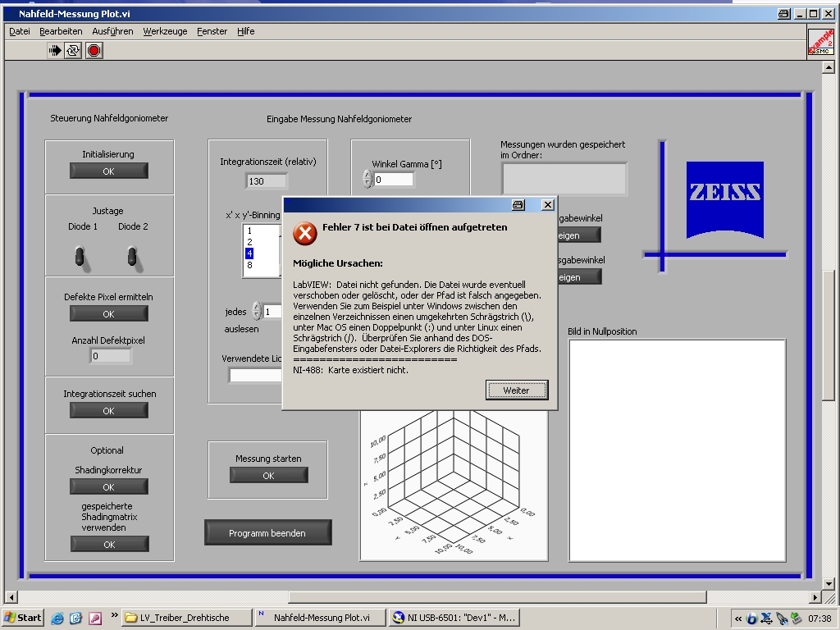Click the horizontal scrollbar right arrow

click(815, 597)
